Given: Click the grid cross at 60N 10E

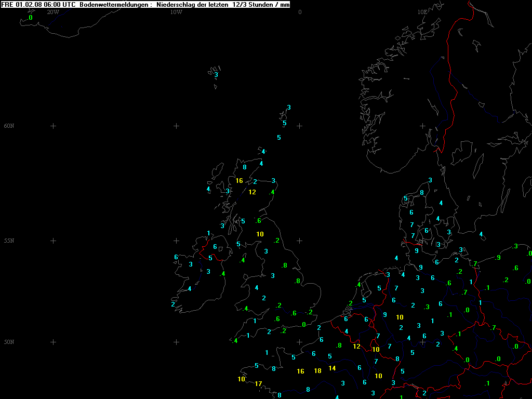Looking at the screenshot, I should click(x=422, y=126).
